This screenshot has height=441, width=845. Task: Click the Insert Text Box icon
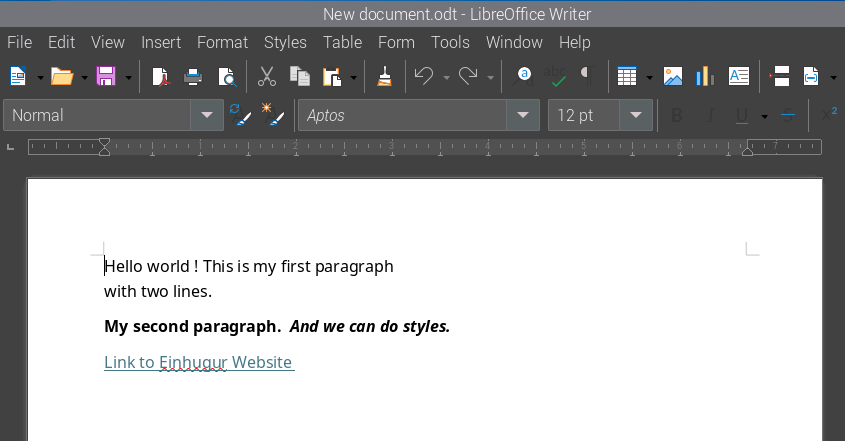click(x=739, y=76)
